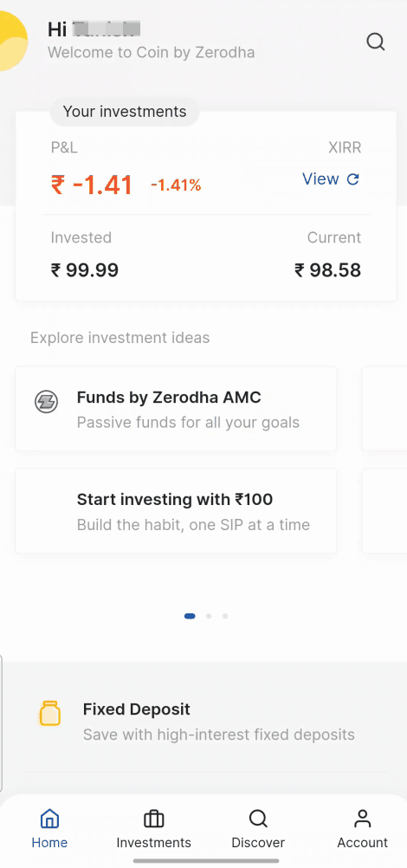The width and height of the screenshot is (407, 868).
Task: Switch to the Account tab
Action: [363, 828]
